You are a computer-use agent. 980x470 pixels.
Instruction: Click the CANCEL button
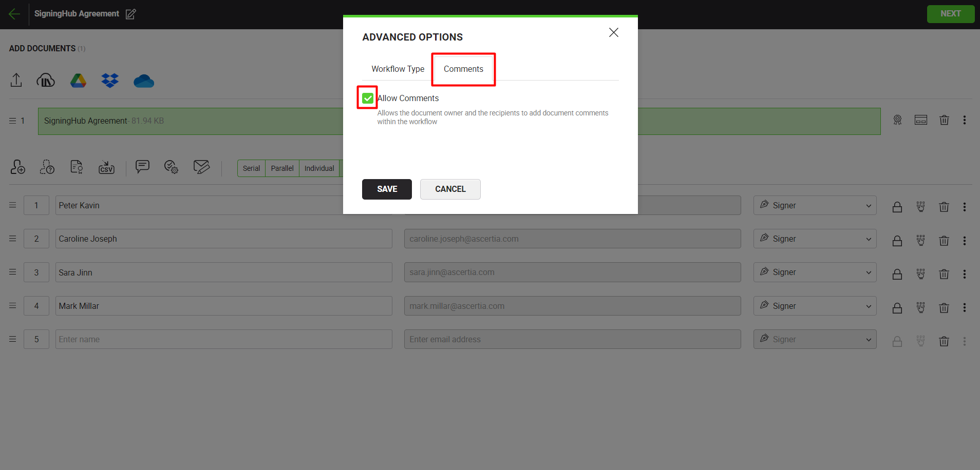click(450, 189)
